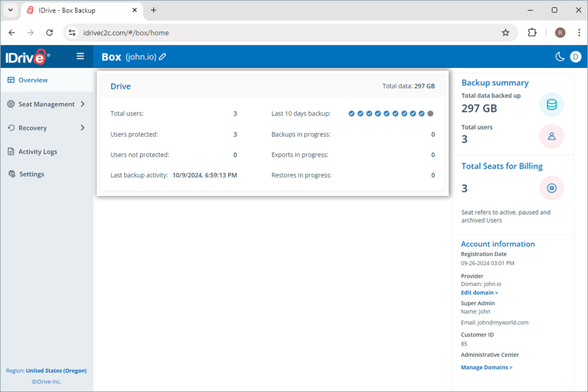Toggle dark mode with the moon icon
The height and width of the screenshot is (392, 588).
pyautogui.click(x=560, y=57)
